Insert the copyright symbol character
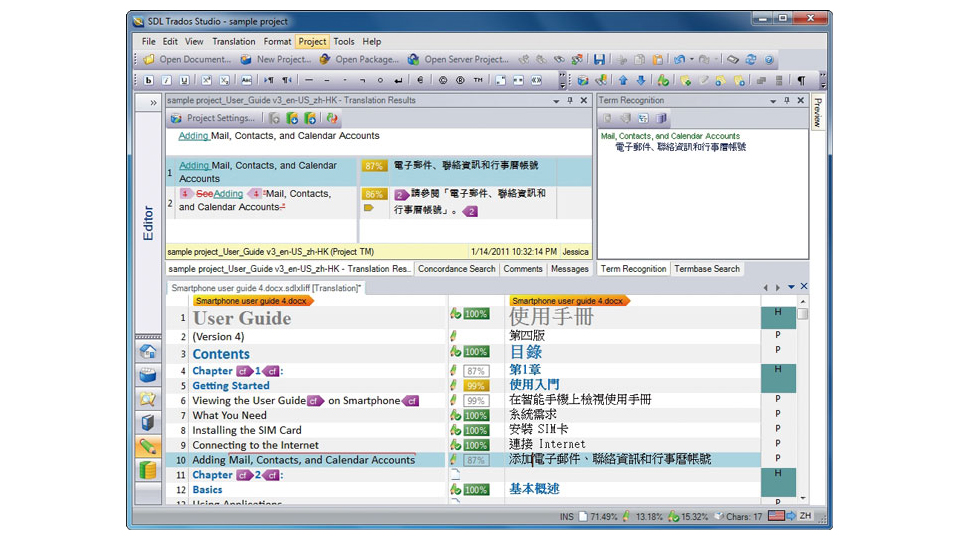960x540 pixels. point(442,80)
